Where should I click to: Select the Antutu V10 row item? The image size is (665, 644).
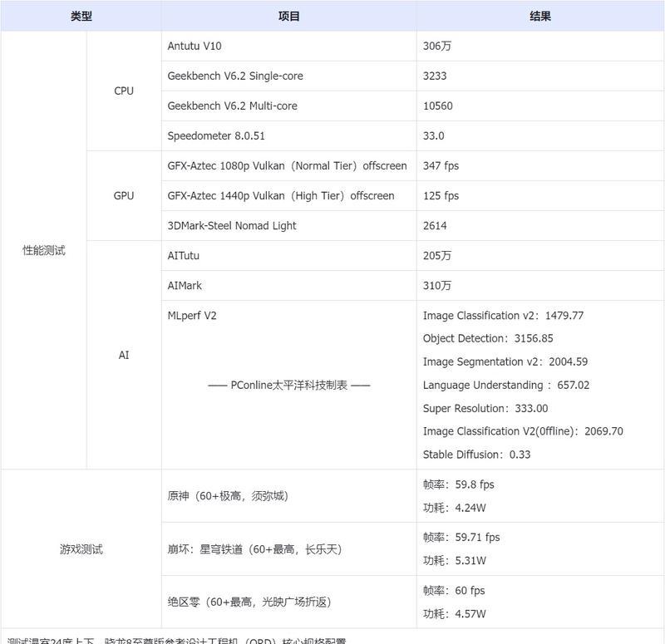point(196,46)
